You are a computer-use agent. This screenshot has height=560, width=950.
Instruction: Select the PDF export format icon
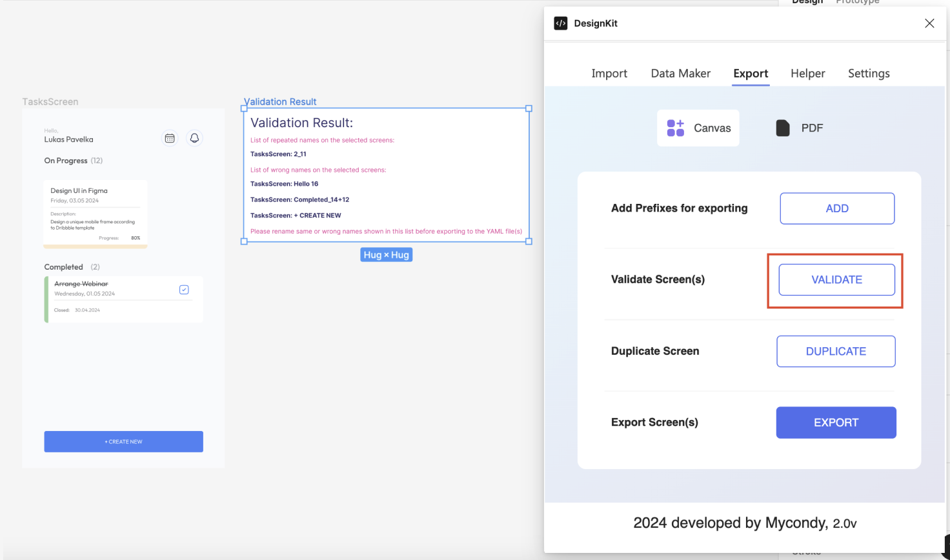point(782,128)
